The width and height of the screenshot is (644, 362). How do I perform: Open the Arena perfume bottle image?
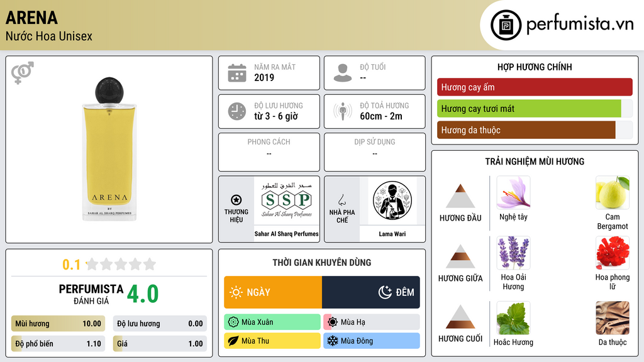tap(109, 148)
